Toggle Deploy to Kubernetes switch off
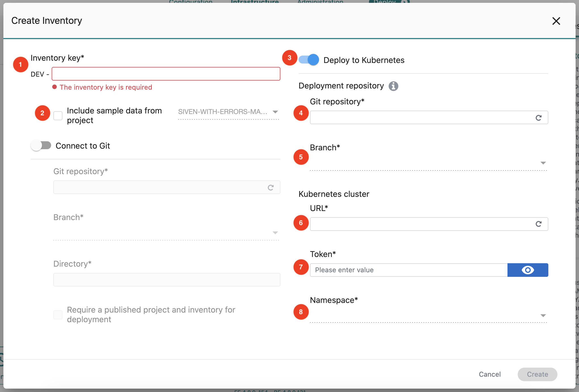The image size is (579, 392). [x=309, y=60]
